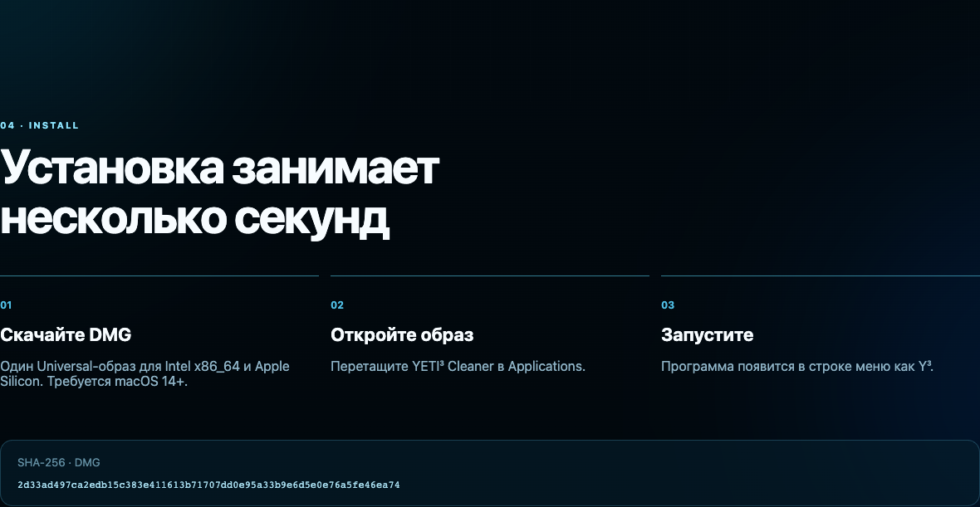Image resolution: width=980 pixels, height=507 pixels.
Task: Click step number '02'
Action: tap(337, 305)
